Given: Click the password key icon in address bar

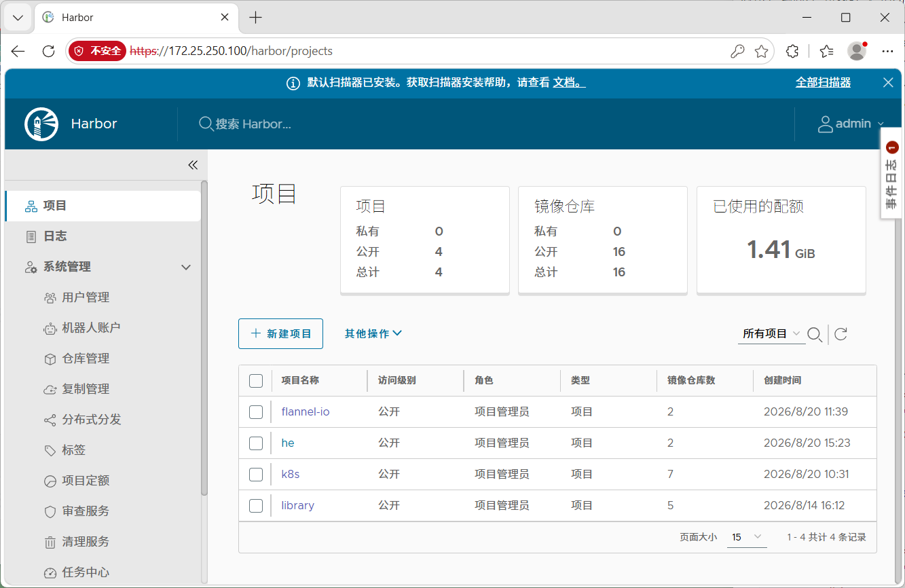Looking at the screenshot, I should [x=737, y=51].
